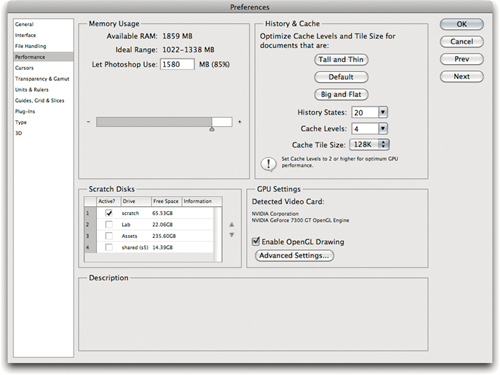Viewport: 500px width, 375px height.
Task: Click the Big and Flat button
Action: pyautogui.click(x=341, y=94)
